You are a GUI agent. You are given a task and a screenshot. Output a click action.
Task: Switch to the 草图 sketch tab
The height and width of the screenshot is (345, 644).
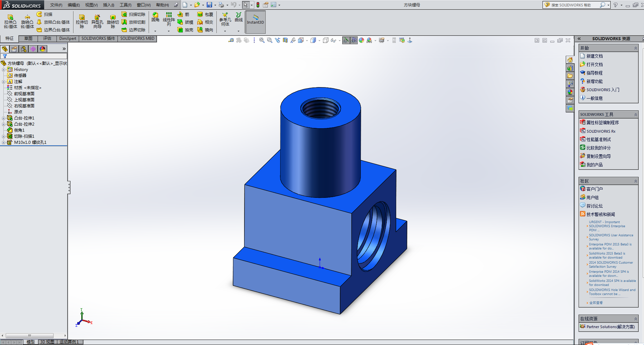tap(28, 38)
